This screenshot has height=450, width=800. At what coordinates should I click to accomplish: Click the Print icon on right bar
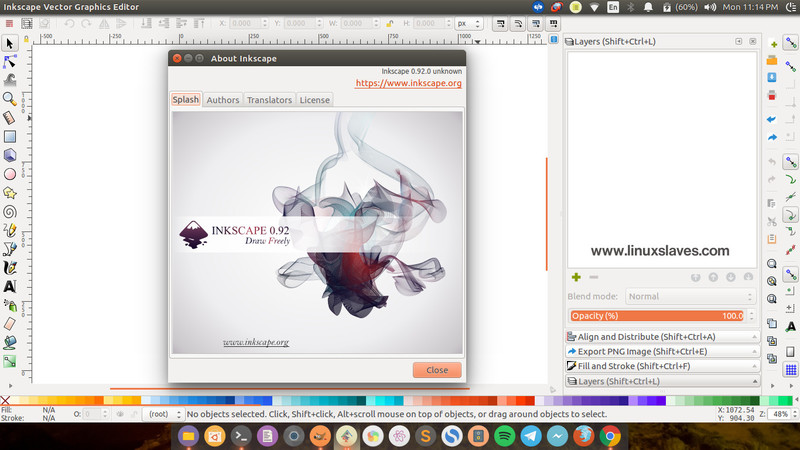pos(772,95)
